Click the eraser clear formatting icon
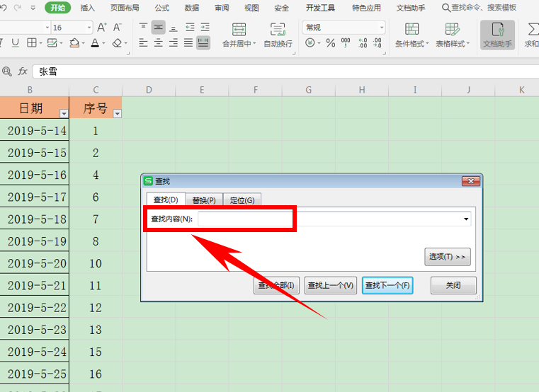This screenshot has width=539, height=392. point(117,43)
